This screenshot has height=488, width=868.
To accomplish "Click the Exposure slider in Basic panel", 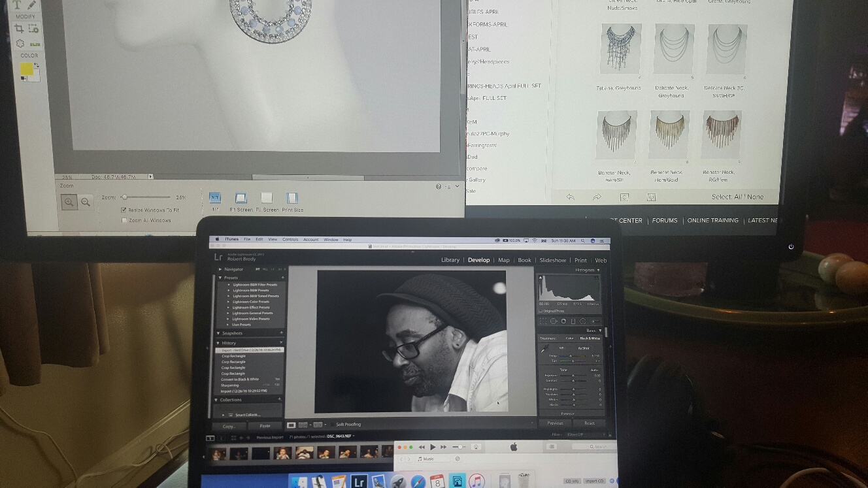I will coord(573,376).
